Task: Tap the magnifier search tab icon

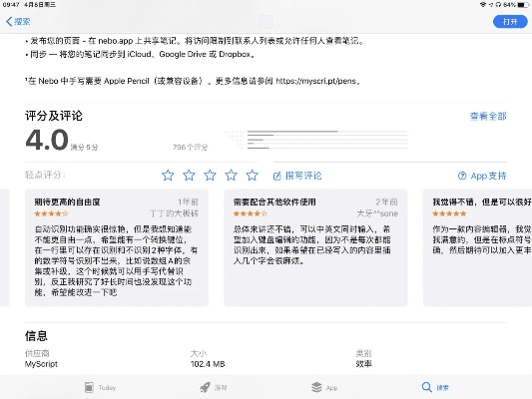Action: 426,387
